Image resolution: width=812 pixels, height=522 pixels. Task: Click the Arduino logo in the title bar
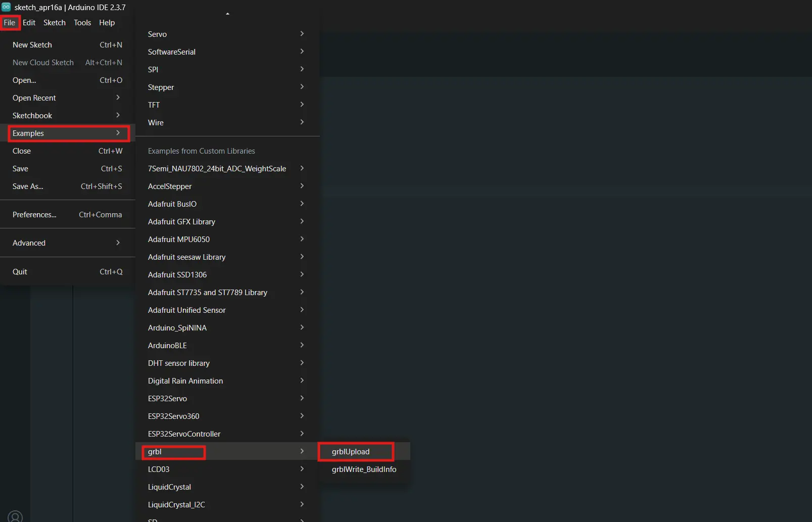coord(6,7)
